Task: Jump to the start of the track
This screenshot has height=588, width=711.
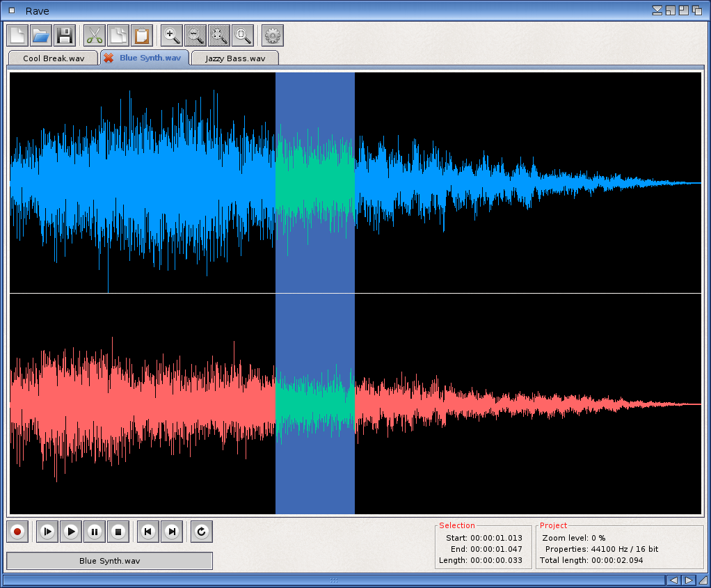Action: coord(147,532)
